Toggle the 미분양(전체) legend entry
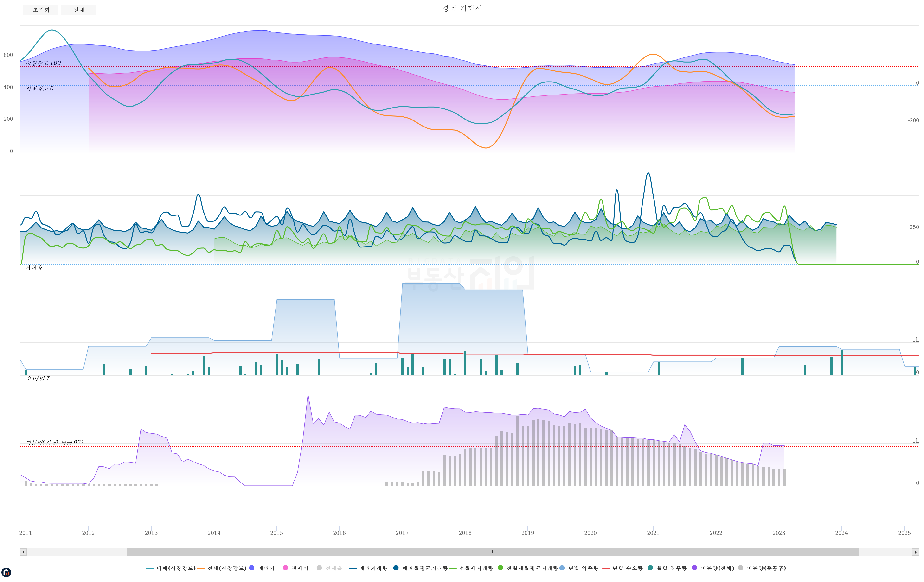 pos(713,568)
